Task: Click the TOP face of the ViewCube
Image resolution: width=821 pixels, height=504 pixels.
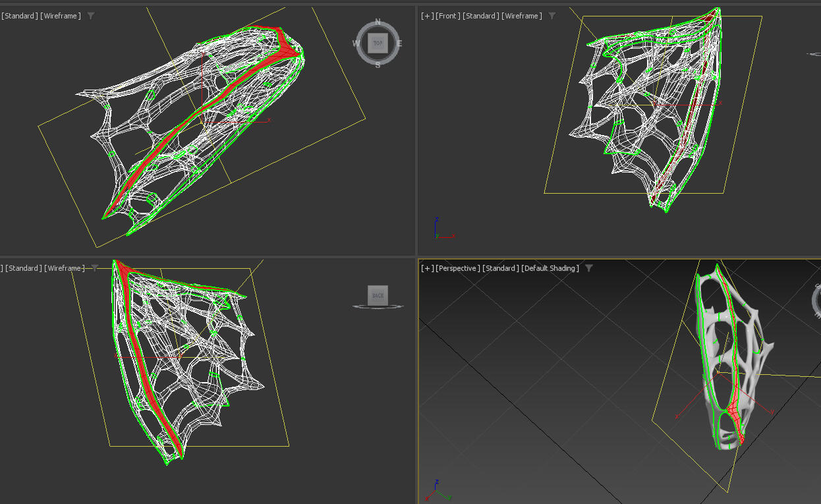Action: (x=378, y=43)
